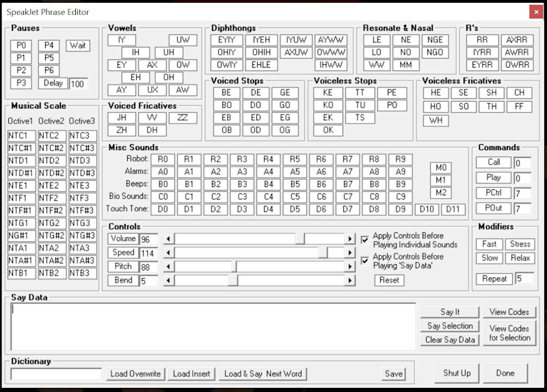
Task: Insert the WH voiceless fricative
Action: click(x=436, y=121)
